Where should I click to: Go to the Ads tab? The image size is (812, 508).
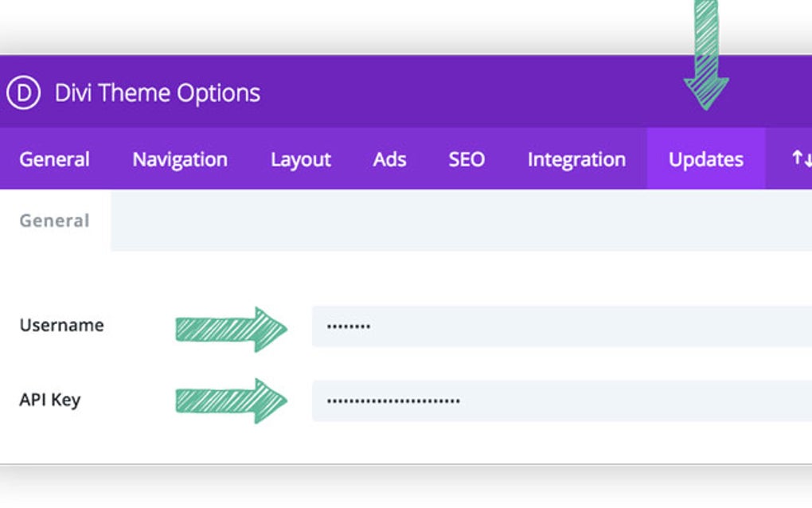388,158
